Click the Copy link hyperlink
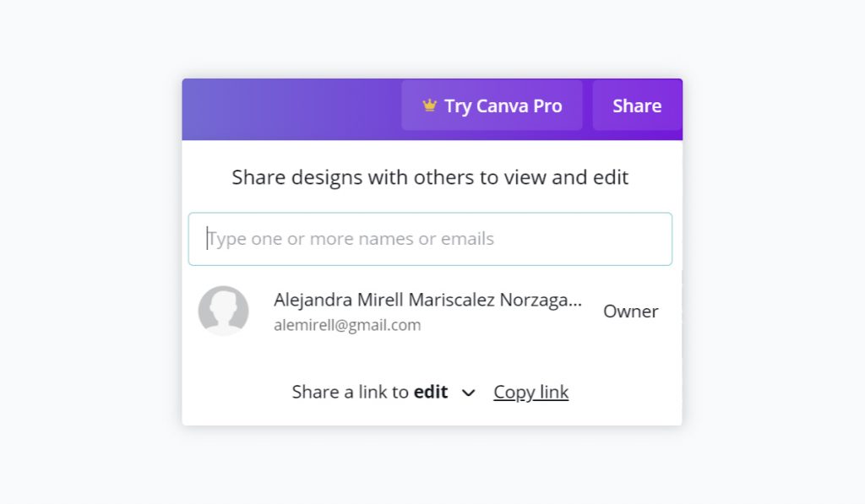The image size is (865, 504). tap(530, 392)
